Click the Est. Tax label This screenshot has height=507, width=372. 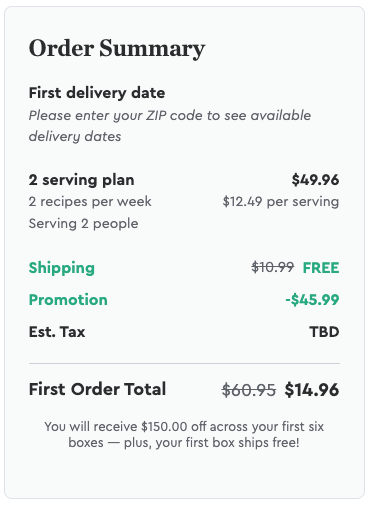click(57, 332)
